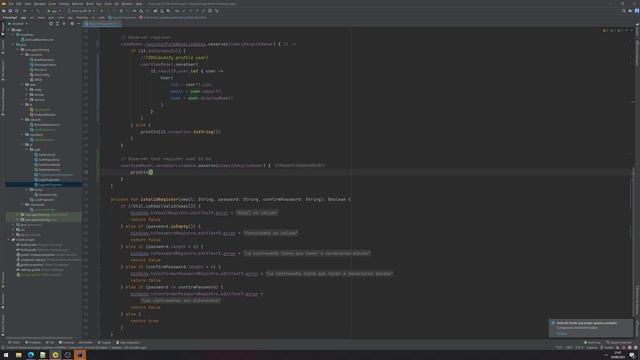Viewport: 640px width, 360px height.
Task: Click the Expand All icon in Project panel
Action: click(x=57, y=24)
